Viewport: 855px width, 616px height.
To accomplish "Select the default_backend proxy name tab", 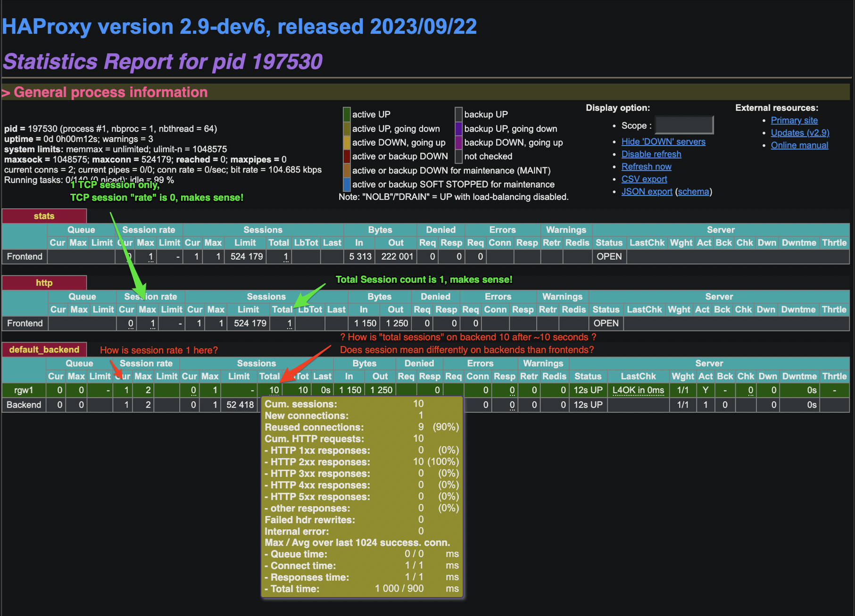I will (44, 349).
